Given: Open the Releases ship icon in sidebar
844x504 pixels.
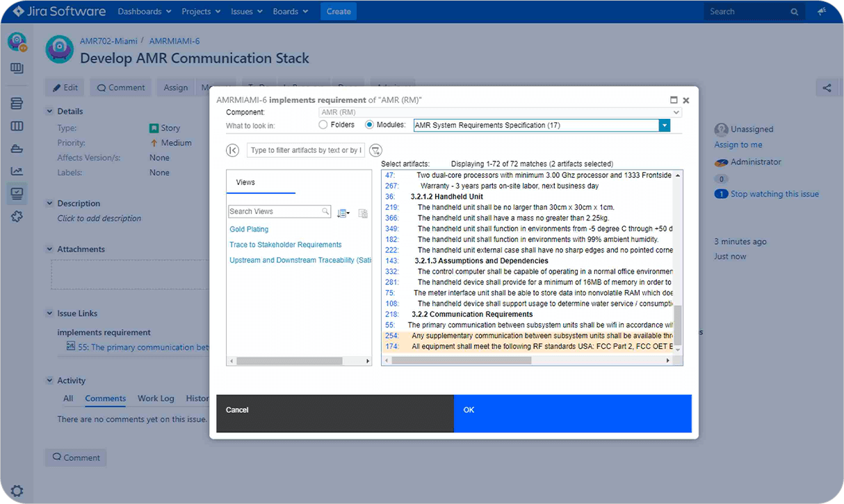Looking at the screenshot, I should pos(17,149).
